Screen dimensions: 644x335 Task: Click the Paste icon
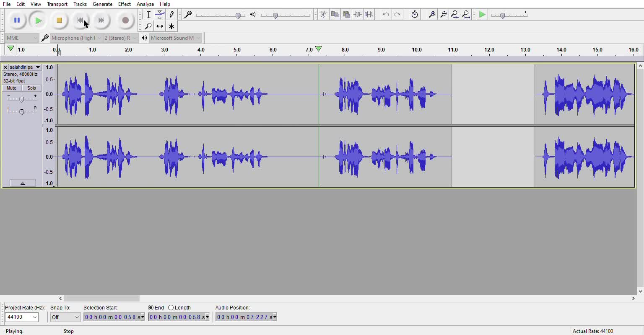coord(346,15)
